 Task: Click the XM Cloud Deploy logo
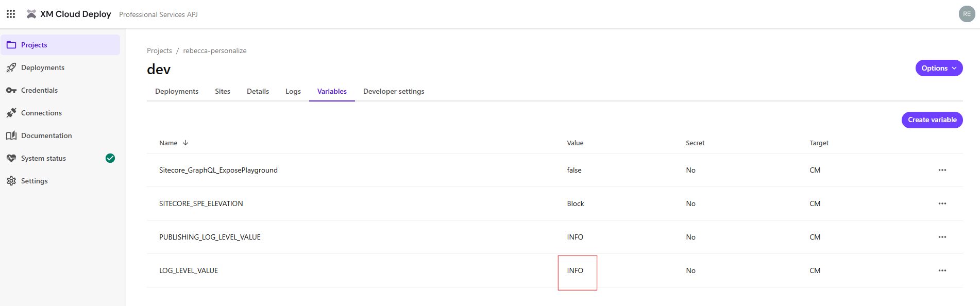point(31,14)
